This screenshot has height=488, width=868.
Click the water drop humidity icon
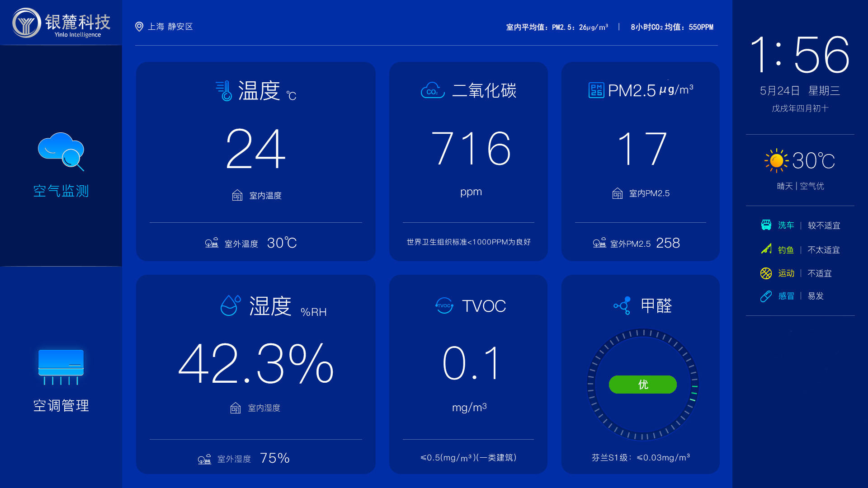tap(231, 305)
